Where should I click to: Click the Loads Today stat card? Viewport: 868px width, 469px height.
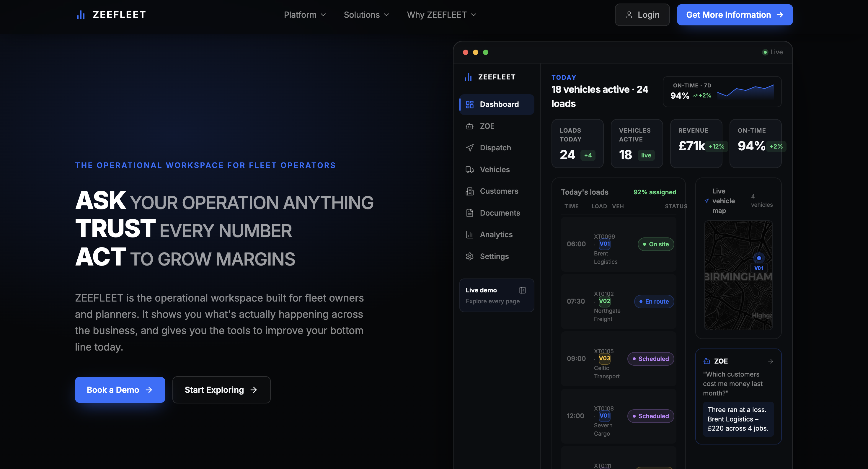pyautogui.click(x=577, y=143)
